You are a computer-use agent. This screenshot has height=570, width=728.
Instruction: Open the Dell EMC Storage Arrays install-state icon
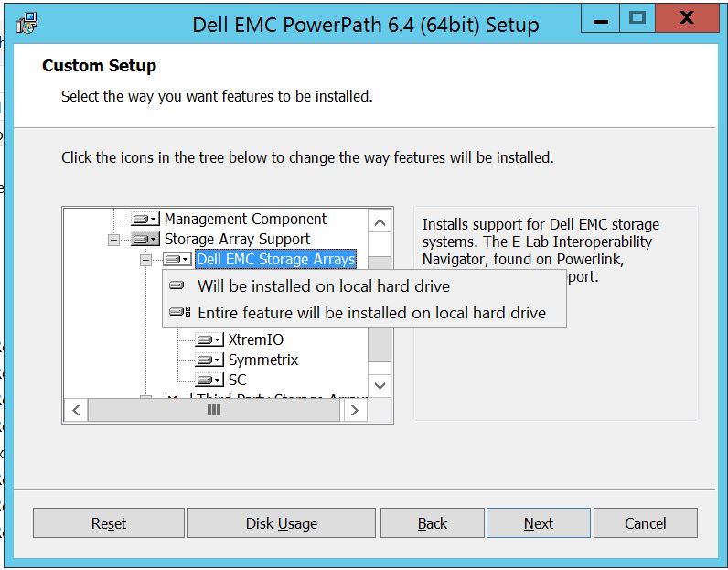(177, 260)
